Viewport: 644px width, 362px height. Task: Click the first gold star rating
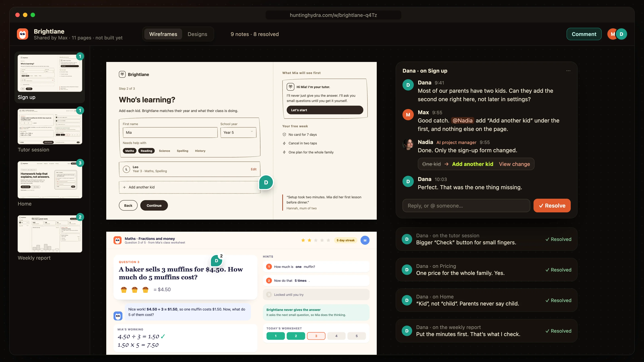(303, 240)
